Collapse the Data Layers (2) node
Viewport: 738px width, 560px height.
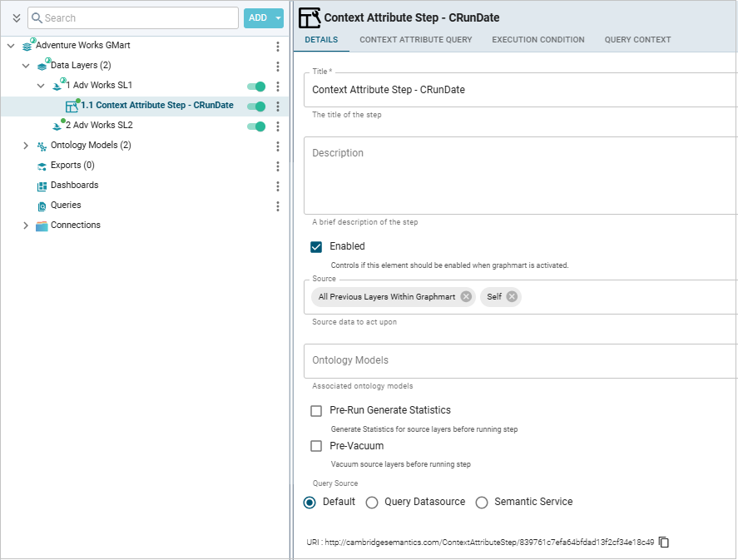[x=26, y=66]
